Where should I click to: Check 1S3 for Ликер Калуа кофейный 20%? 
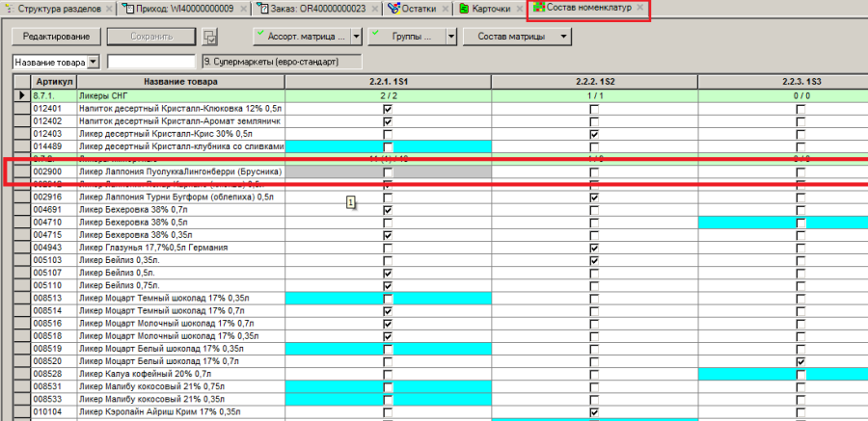(x=801, y=374)
